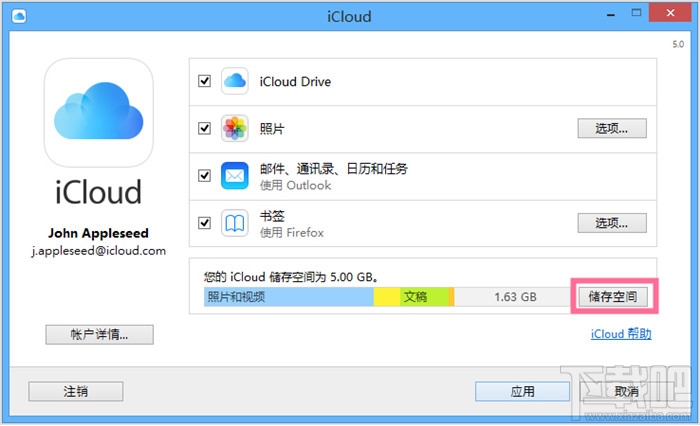The width and height of the screenshot is (700, 426).
Task: Click the John Appleseed account name
Action: coord(99,233)
